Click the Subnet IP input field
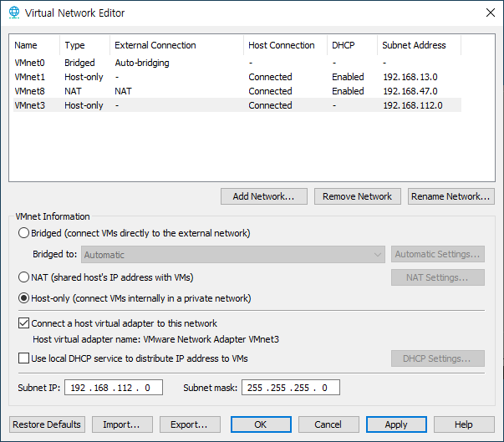The height and width of the screenshot is (442, 504). pos(114,388)
